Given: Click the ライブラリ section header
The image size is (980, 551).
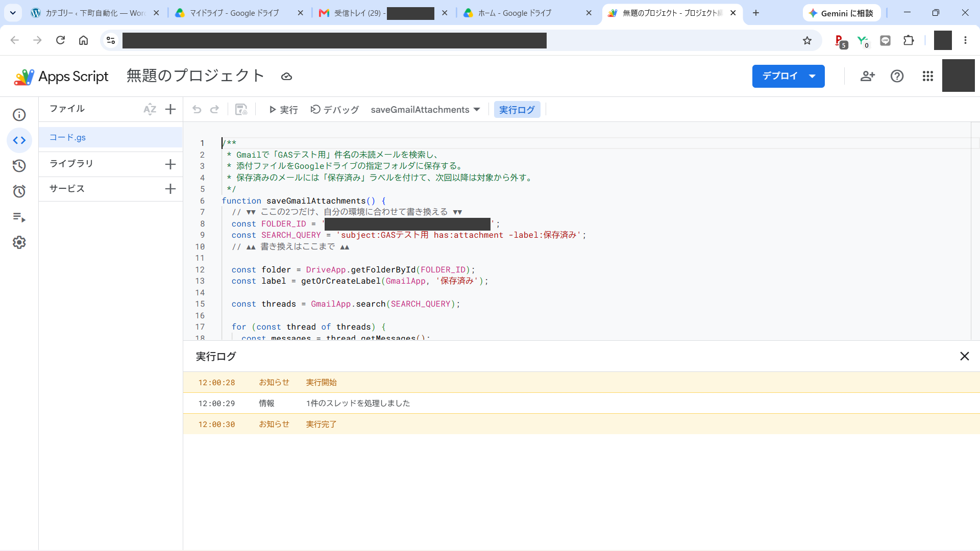Looking at the screenshot, I should coord(71,164).
